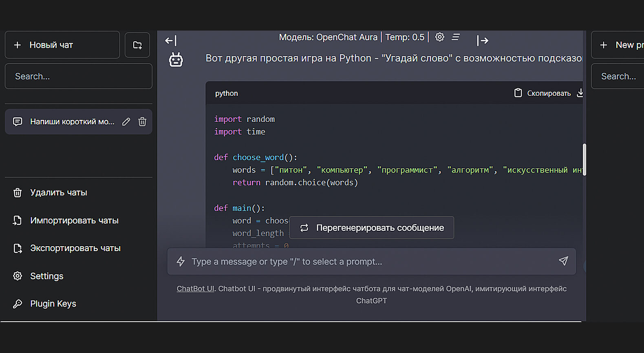Click the chat vertical scrollbar

click(584, 159)
